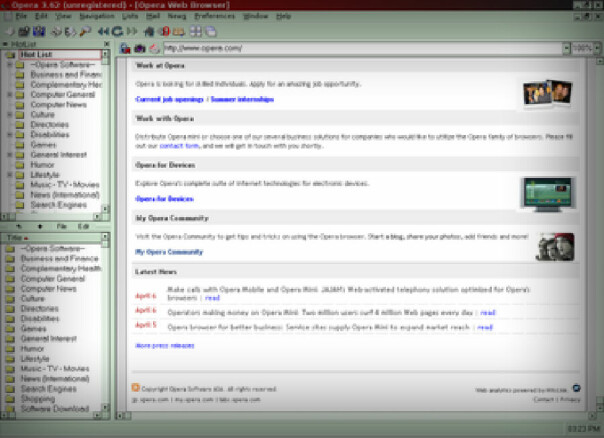Viewport: 604px width, 438px height.
Task: Open the Lists menu
Action: pyautogui.click(x=130, y=17)
